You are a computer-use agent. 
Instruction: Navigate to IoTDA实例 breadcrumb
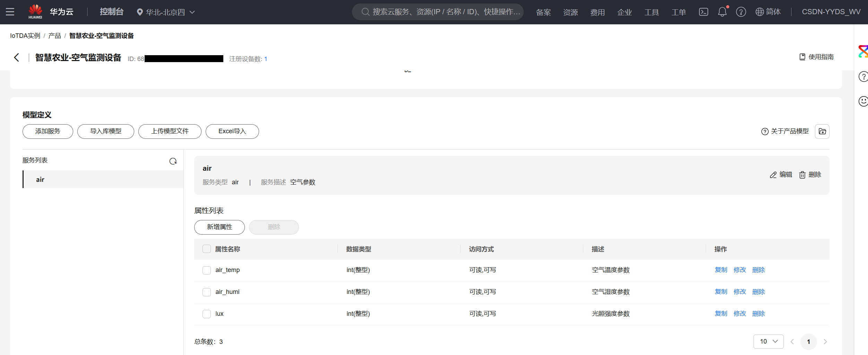[x=25, y=36]
